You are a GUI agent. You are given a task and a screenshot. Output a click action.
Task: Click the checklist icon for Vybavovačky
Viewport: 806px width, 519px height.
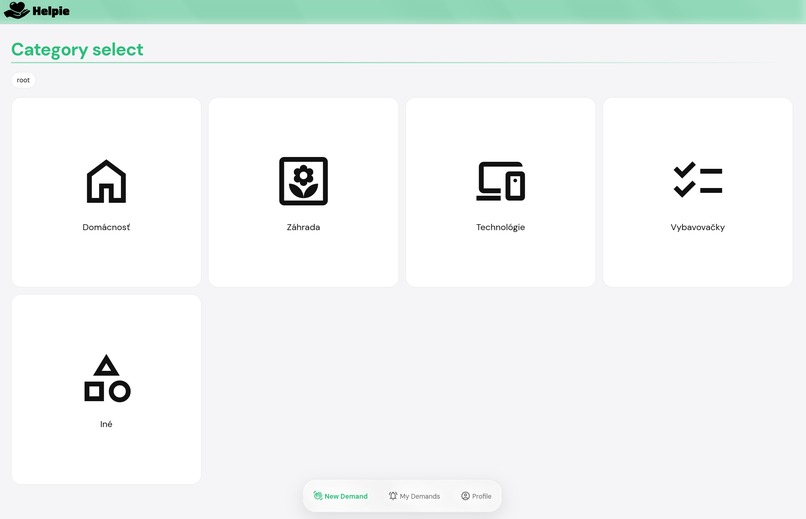click(698, 180)
